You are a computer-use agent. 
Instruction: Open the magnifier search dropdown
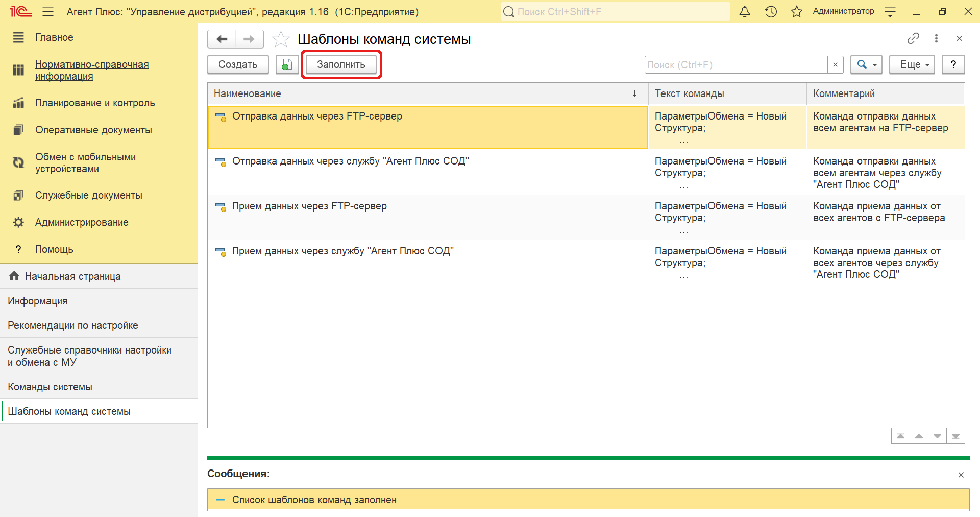point(867,64)
